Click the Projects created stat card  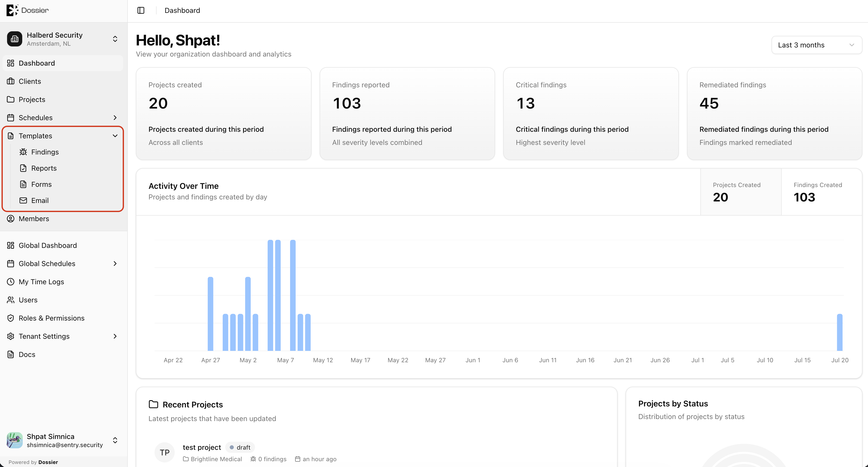pos(223,114)
